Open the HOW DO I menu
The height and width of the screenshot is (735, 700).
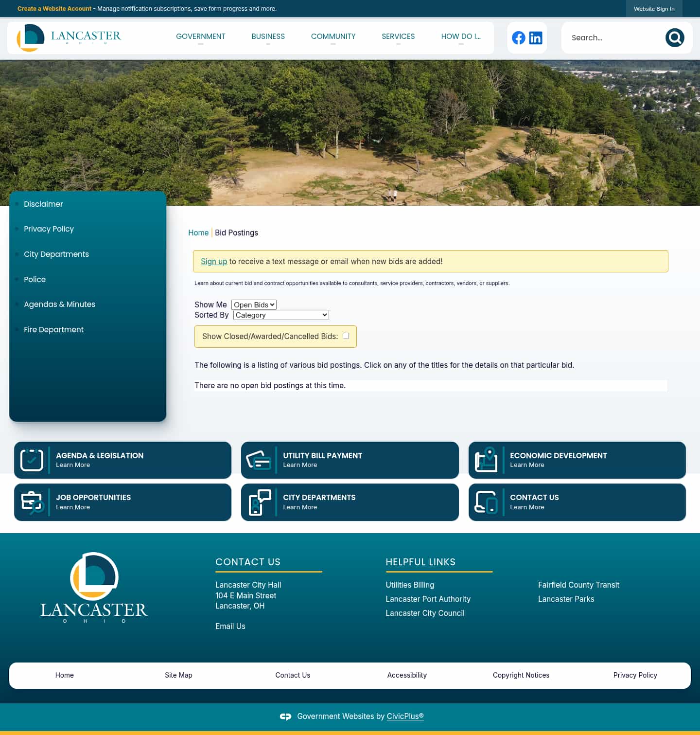click(x=460, y=36)
